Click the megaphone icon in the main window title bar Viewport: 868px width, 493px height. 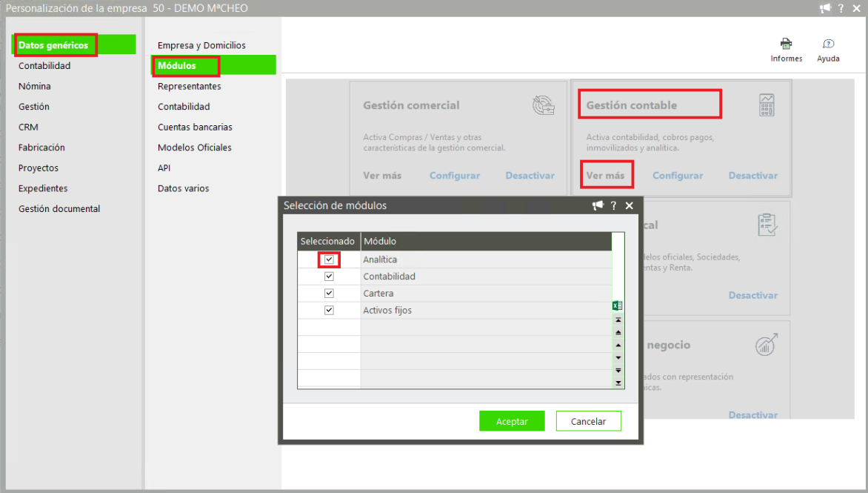[x=825, y=8]
